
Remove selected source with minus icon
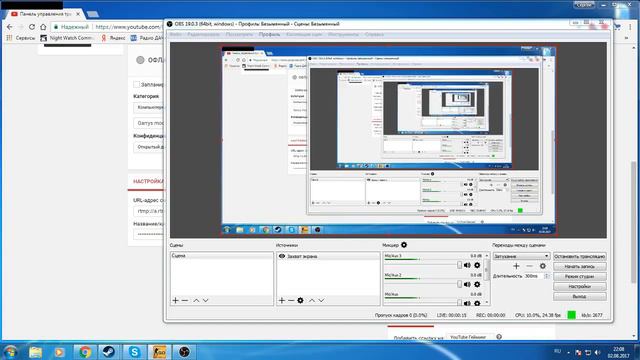pos(291,300)
